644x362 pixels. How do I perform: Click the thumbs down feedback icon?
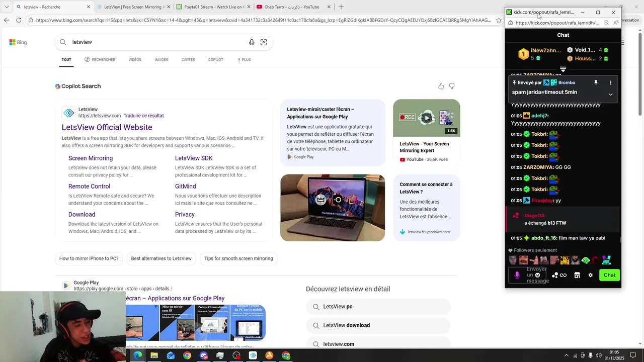[x=452, y=86]
